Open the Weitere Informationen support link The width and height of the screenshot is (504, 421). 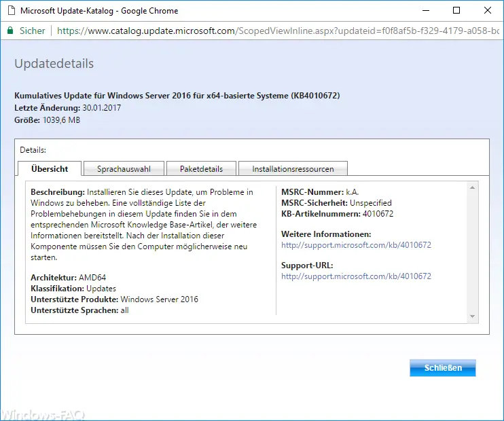(x=356, y=245)
